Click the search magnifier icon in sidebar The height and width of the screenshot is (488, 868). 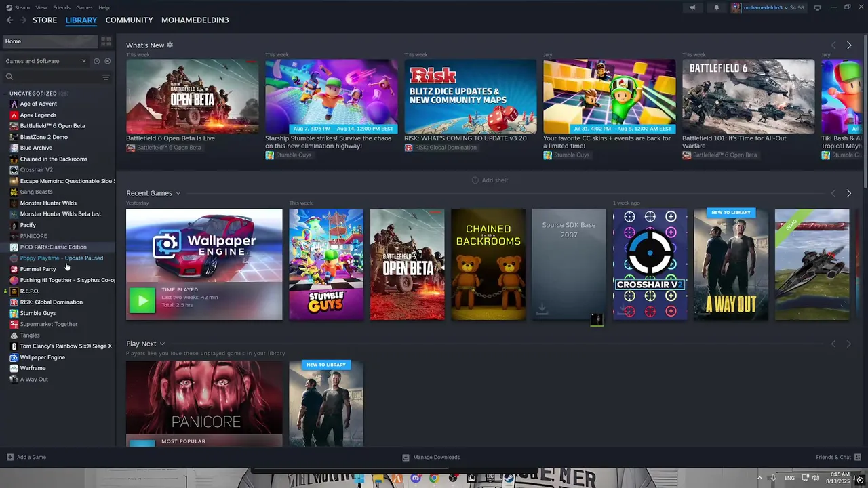click(9, 77)
